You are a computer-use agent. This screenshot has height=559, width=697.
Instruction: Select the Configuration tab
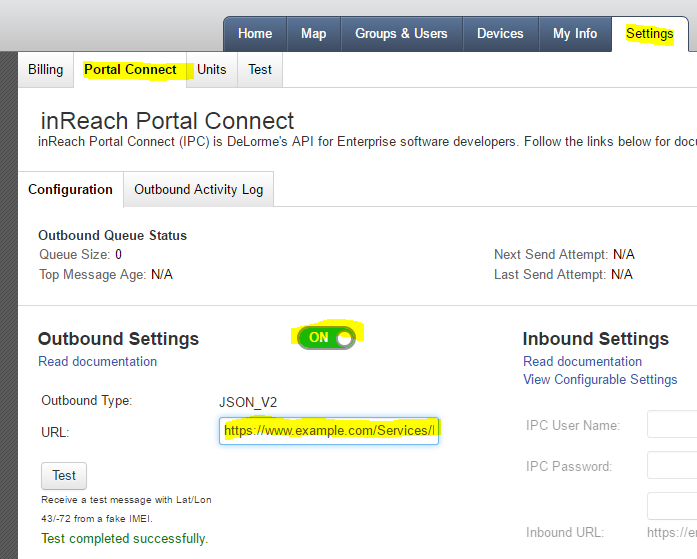point(70,189)
